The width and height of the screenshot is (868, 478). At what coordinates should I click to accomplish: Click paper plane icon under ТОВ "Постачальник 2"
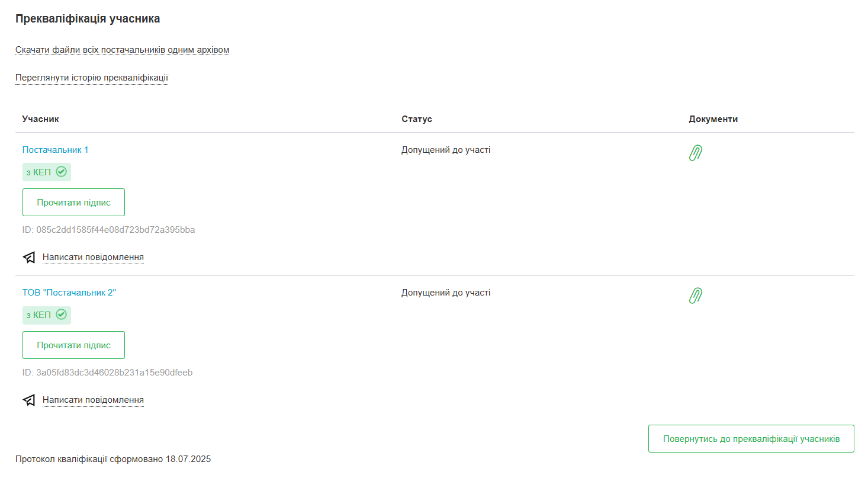(29, 400)
